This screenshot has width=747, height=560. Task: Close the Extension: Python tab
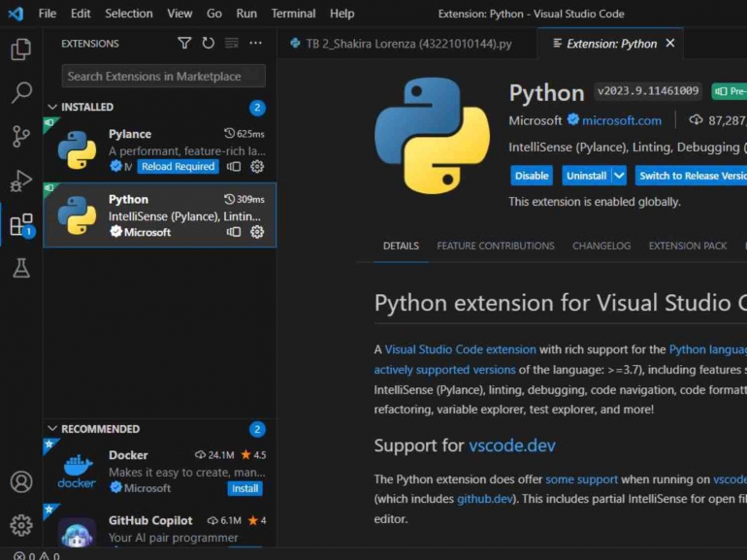pos(670,44)
